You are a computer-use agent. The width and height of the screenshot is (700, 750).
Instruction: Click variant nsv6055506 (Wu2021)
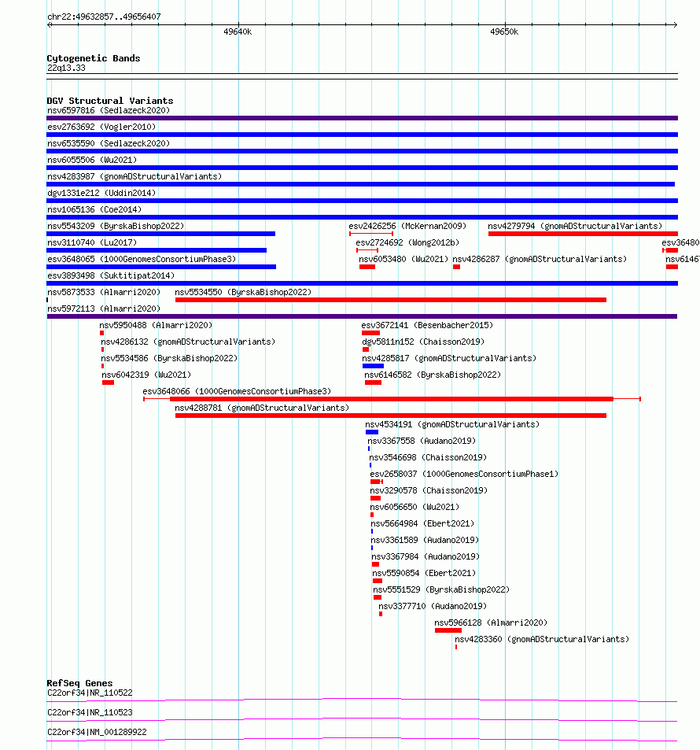92,160
